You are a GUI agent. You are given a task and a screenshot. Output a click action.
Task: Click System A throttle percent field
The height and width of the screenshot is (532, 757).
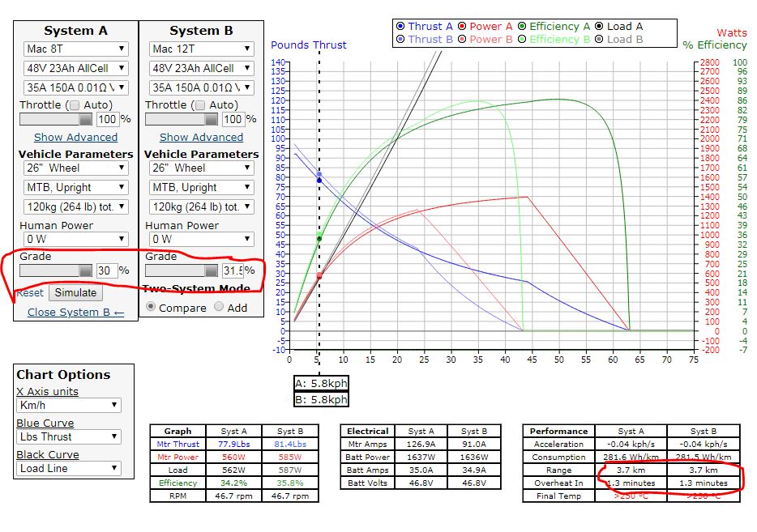pos(107,119)
